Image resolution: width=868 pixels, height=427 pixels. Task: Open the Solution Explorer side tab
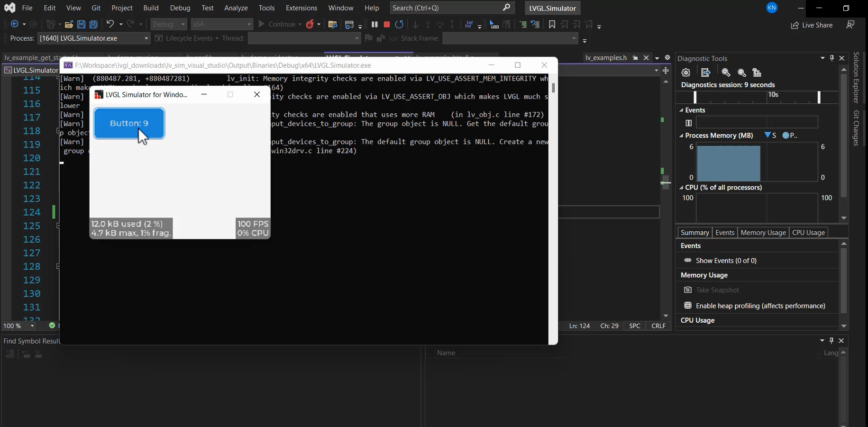[856, 78]
